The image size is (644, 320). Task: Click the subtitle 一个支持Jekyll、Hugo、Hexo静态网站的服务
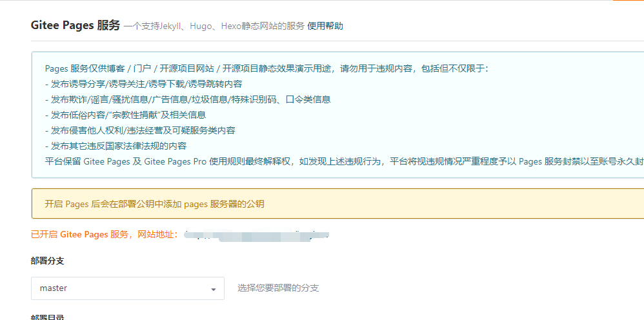pos(214,26)
